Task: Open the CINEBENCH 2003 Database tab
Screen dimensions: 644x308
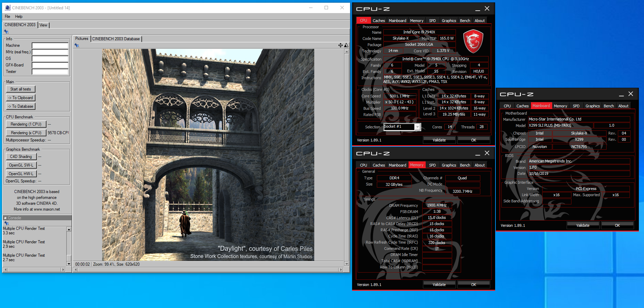Action: [116, 39]
